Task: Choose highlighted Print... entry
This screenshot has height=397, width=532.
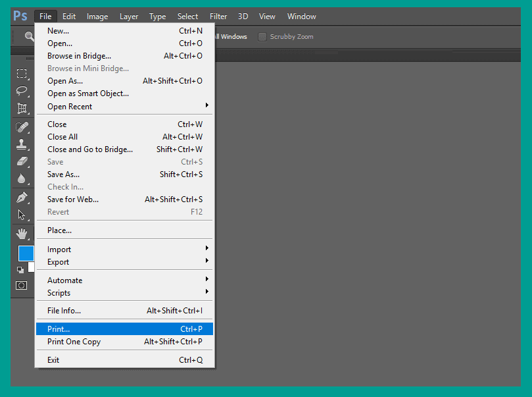Action: 124,329
